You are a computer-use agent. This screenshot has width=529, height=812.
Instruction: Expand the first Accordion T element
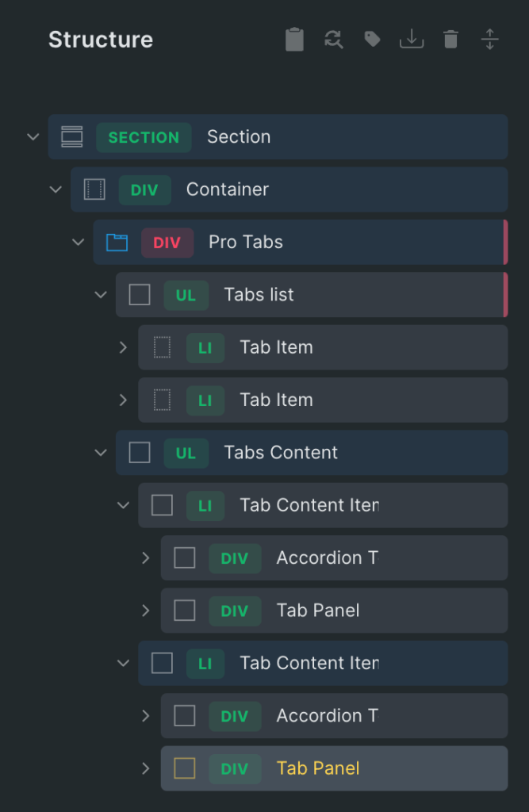click(146, 558)
